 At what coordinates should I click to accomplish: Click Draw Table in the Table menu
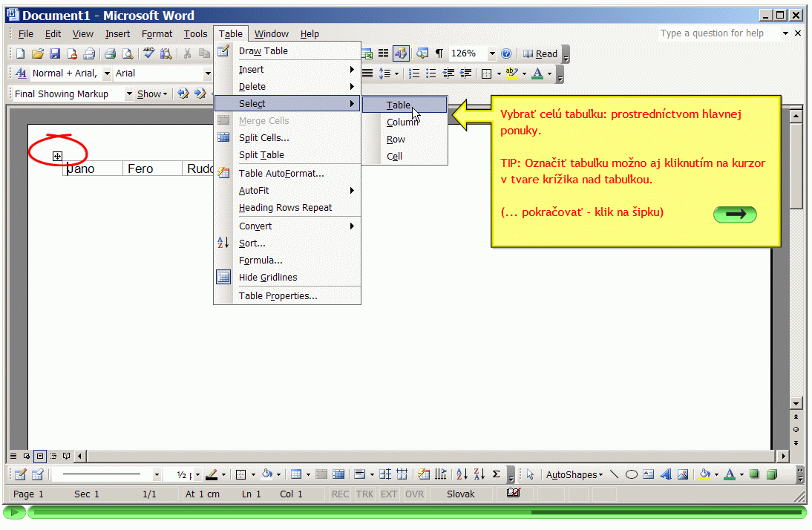point(287,50)
